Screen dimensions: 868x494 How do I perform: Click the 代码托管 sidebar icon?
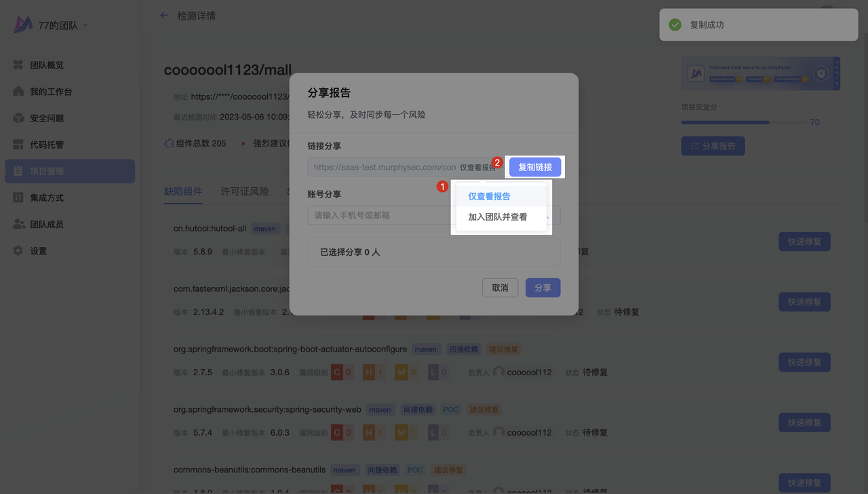18,145
